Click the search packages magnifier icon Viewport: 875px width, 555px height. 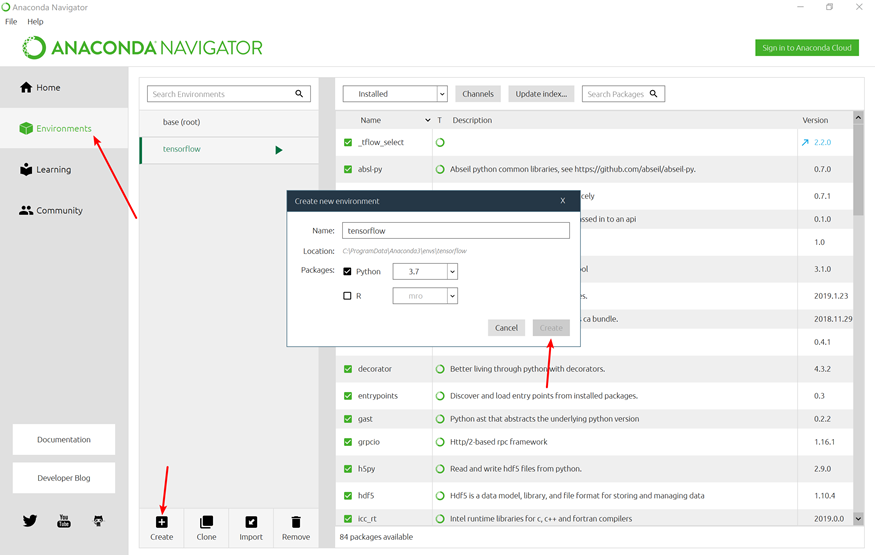click(x=653, y=94)
